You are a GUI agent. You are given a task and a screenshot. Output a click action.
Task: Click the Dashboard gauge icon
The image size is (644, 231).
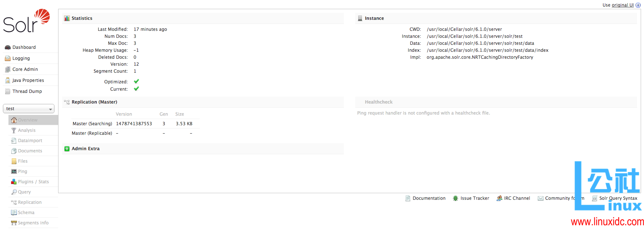pos(8,47)
